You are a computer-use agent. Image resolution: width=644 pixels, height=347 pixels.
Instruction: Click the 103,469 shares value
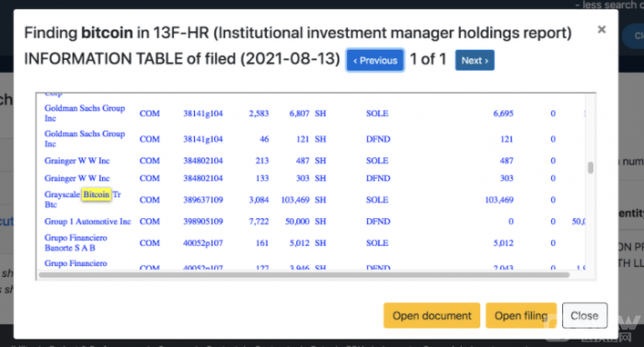pyautogui.click(x=295, y=200)
